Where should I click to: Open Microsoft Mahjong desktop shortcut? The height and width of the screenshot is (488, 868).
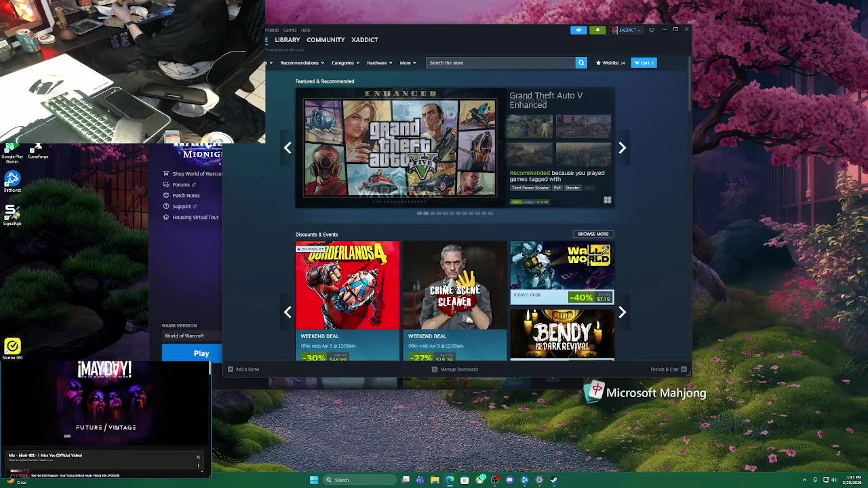pos(645,392)
